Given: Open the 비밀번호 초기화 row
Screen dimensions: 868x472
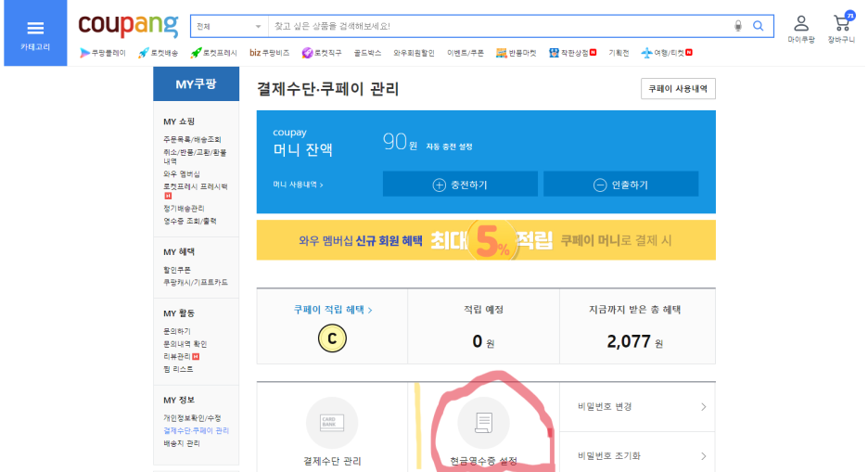Looking at the screenshot, I should pyautogui.click(x=638, y=455).
